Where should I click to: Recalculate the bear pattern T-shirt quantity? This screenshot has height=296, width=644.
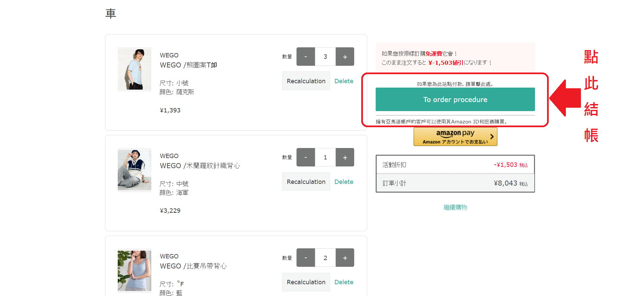(x=306, y=81)
